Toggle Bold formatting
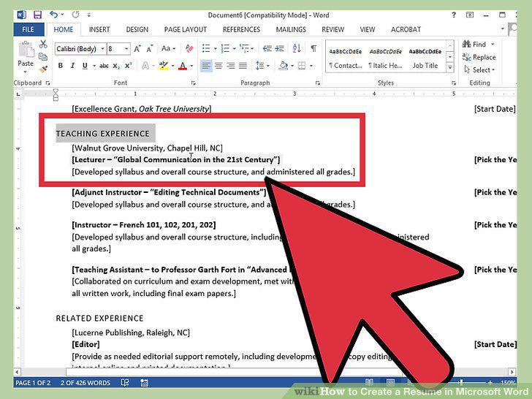The height and width of the screenshot is (399, 532). tap(61, 66)
